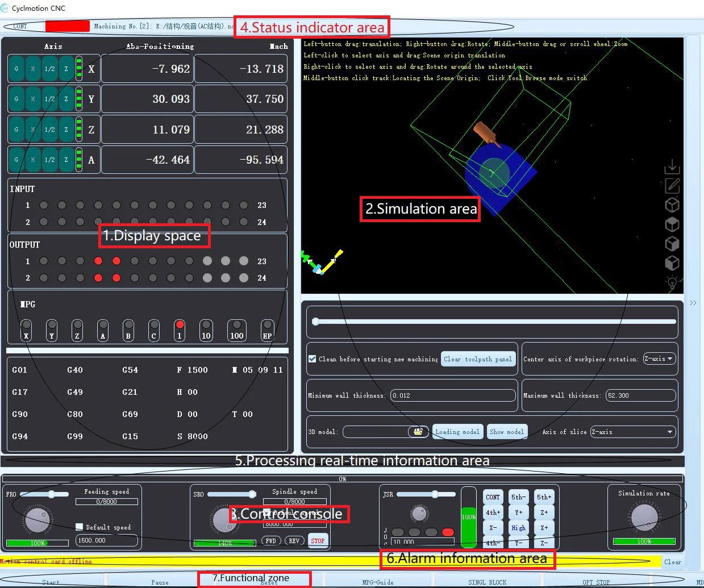
Task: Click the H button in X axis row
Action: (32, 69)
